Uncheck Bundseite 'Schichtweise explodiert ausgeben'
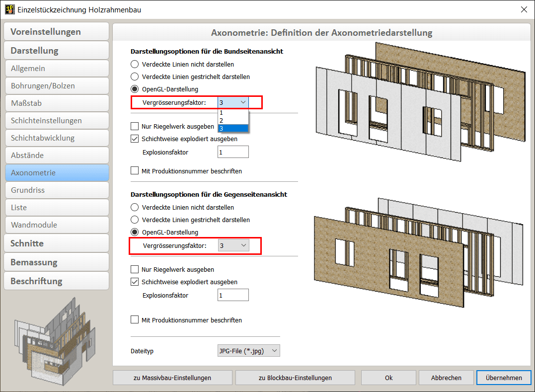This screenshot has height=392, width=535. (x=135, y=139)
